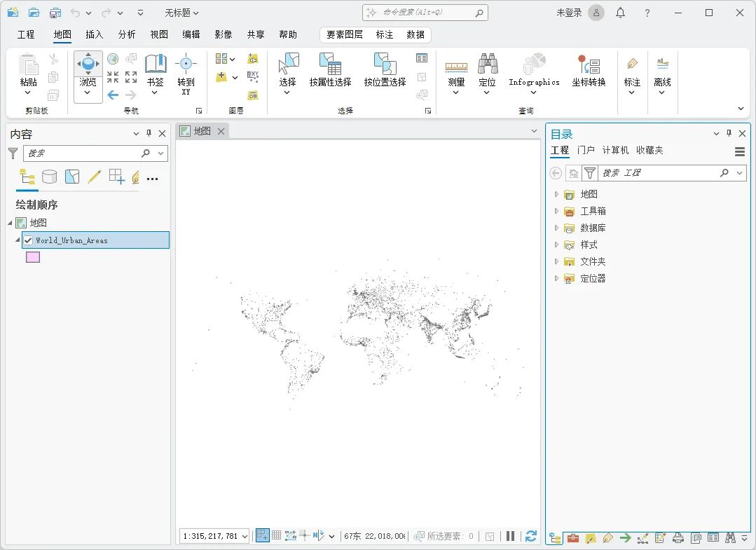Screen dimensions: 756x550
Task: Click the fixed zoom out arrows icon
Action: click(130, 76)
